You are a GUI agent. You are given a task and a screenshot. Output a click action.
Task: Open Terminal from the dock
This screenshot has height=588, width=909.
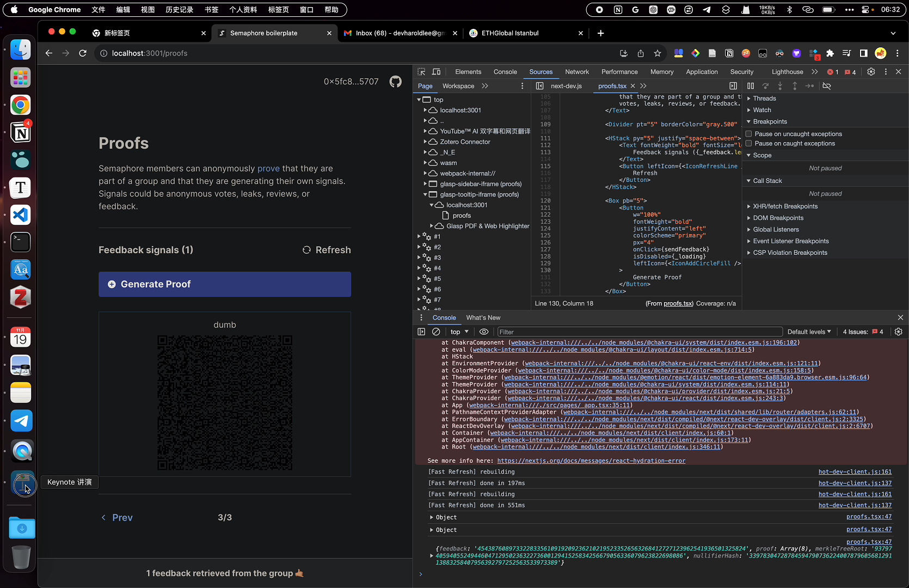tap(21, 242)
